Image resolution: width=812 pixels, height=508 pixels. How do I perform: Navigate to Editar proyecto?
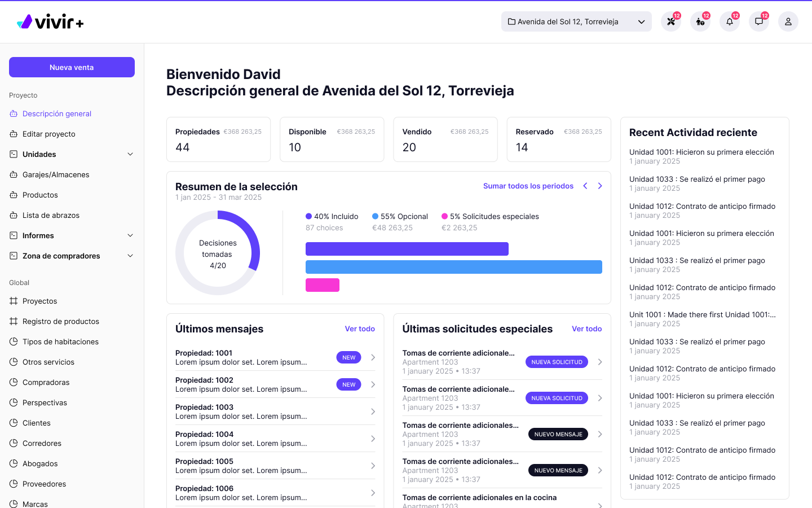pyautogui.click(x=48, y=134)
